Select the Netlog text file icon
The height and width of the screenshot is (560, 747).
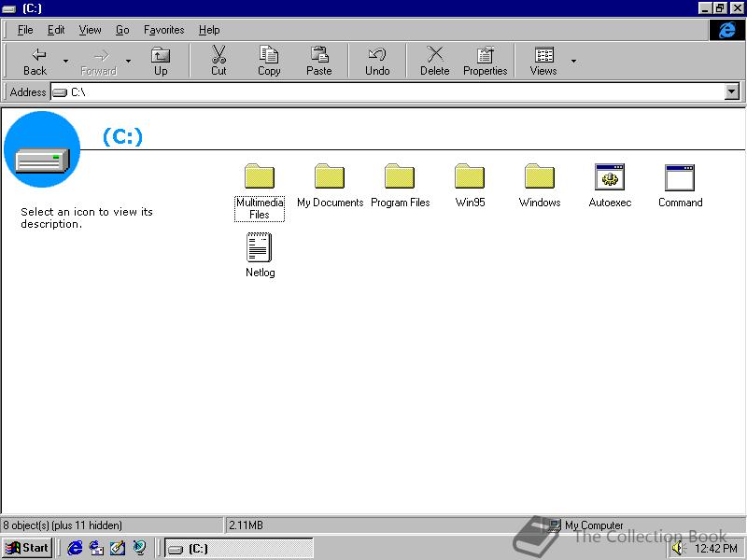[x=260, y=247]
